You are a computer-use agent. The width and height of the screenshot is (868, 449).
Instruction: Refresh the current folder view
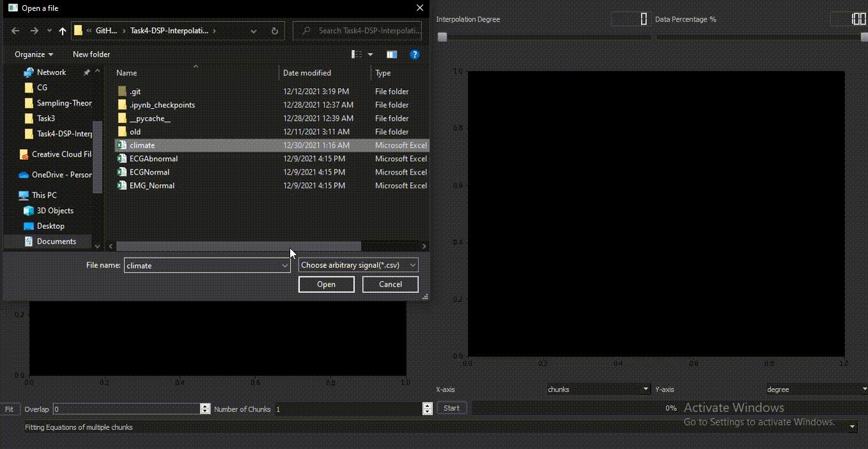(275, 31)
